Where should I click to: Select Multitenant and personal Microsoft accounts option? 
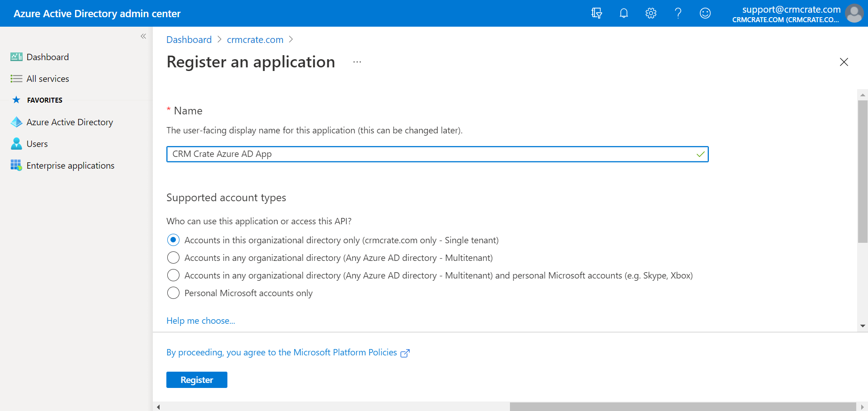tap(173, 275)
